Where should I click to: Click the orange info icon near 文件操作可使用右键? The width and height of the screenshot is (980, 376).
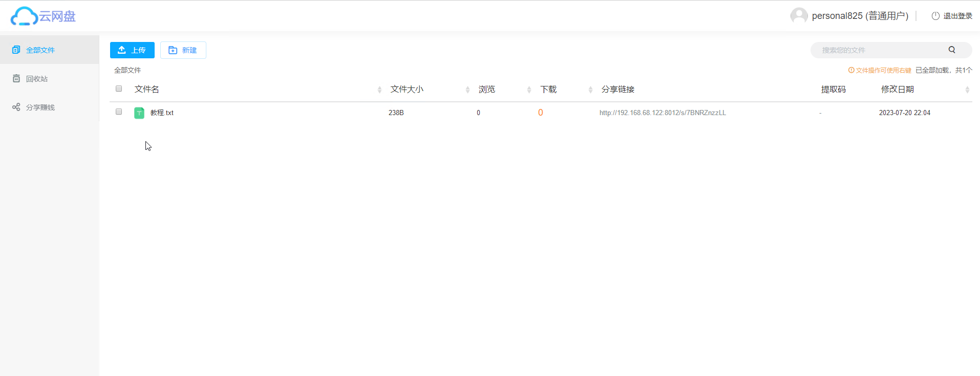[x=851, y=70]
